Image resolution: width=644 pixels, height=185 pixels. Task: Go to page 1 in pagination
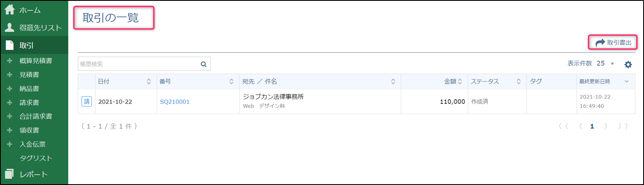tap(592, 126)
